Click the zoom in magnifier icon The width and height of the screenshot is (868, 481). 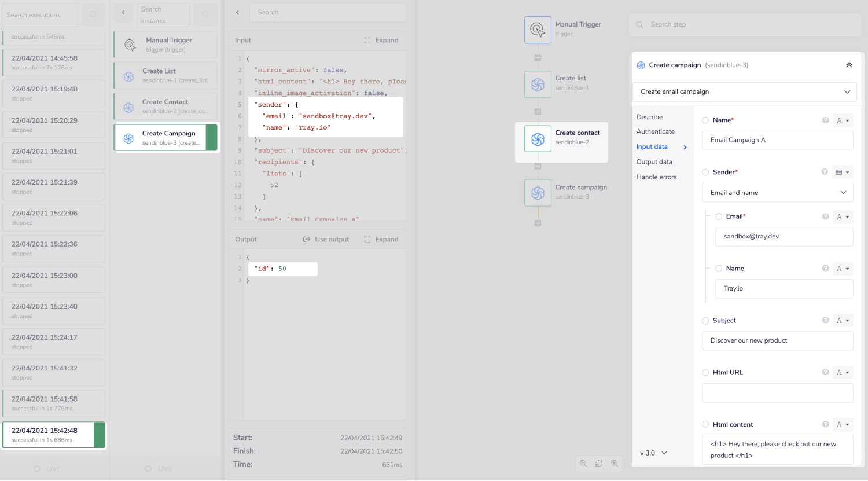[615, 464]
